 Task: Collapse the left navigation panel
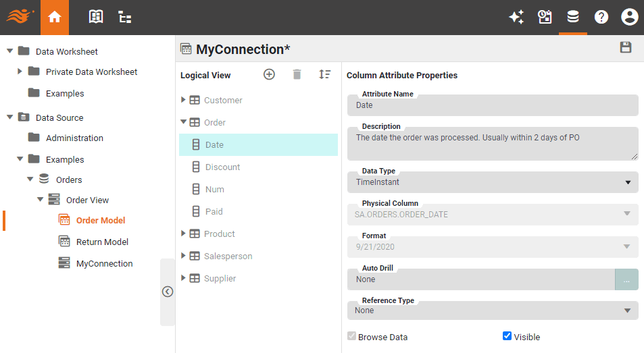point(168,292)
